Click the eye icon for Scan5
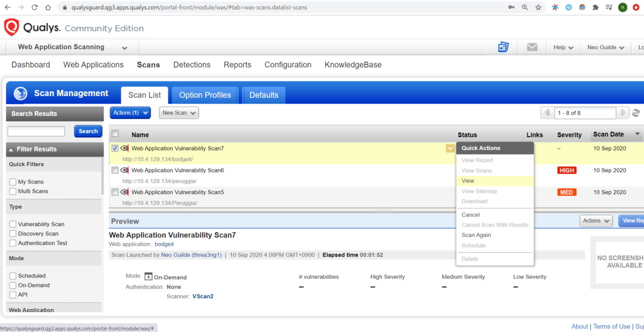This screenshot has width=644, height=332. (x=125, y=192)
